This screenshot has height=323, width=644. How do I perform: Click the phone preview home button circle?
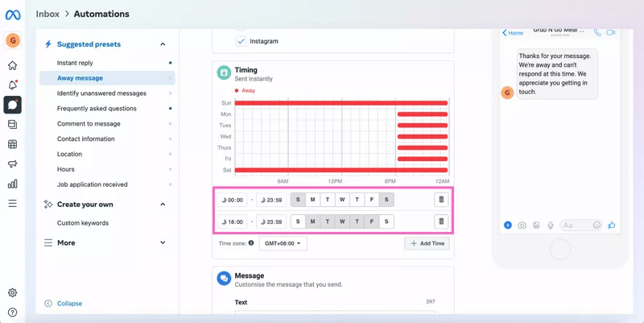click(560, 249)
